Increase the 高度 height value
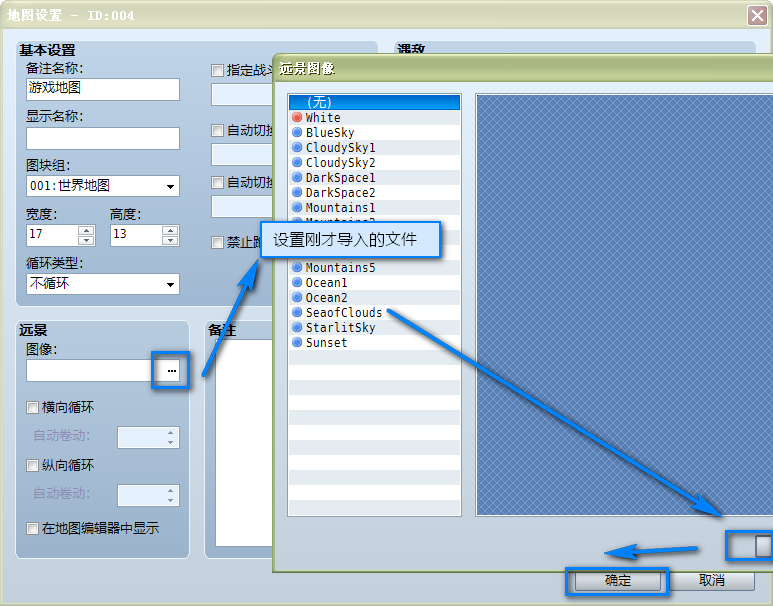 170,230
